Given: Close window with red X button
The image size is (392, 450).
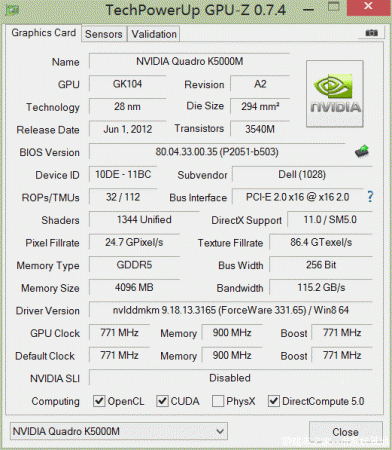Looking at the screenshot, I should point(368,6).
